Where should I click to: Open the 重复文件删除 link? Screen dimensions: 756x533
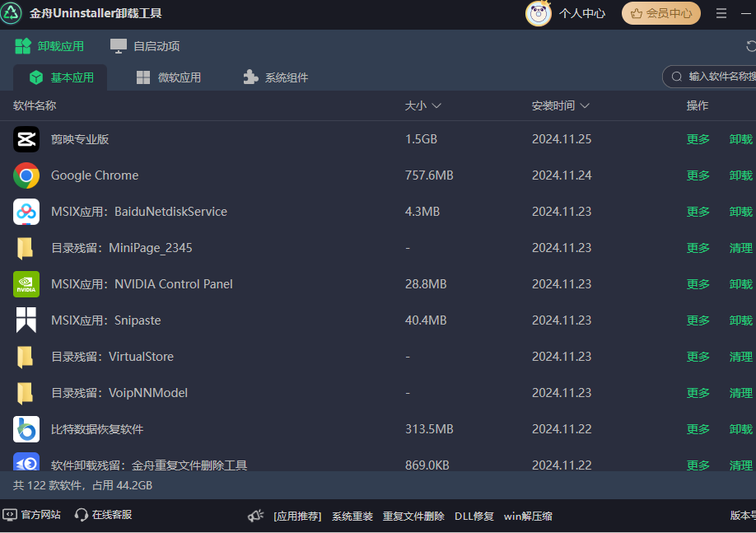(x=413, y=517)
